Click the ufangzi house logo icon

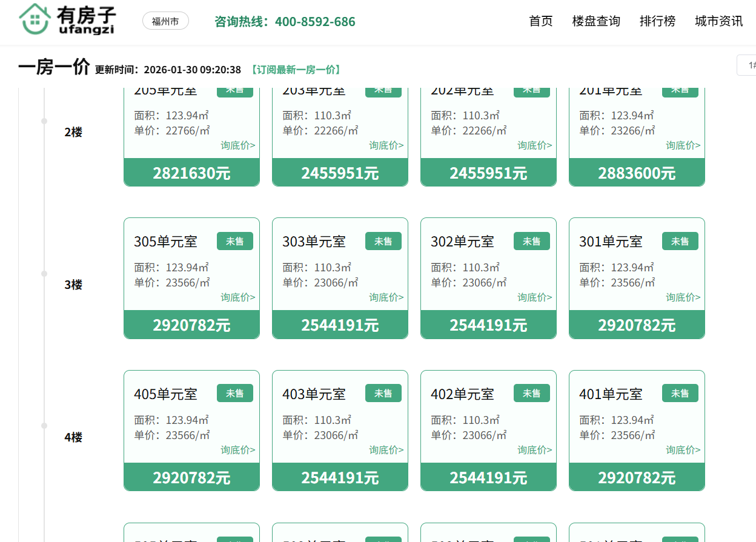click(x=36, y=18)
